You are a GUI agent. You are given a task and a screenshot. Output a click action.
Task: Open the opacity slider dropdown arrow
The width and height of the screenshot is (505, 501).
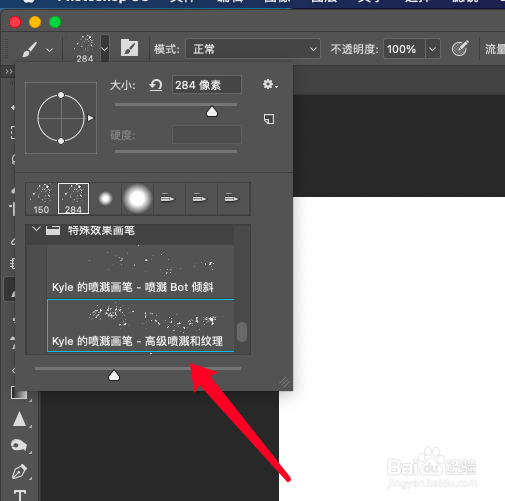[x=432, y=49]
